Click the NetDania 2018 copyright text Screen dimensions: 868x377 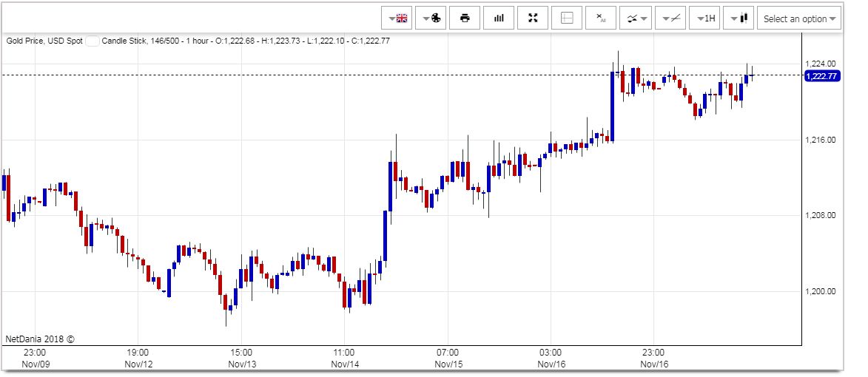pyautogui.click(x=40, y=339)
